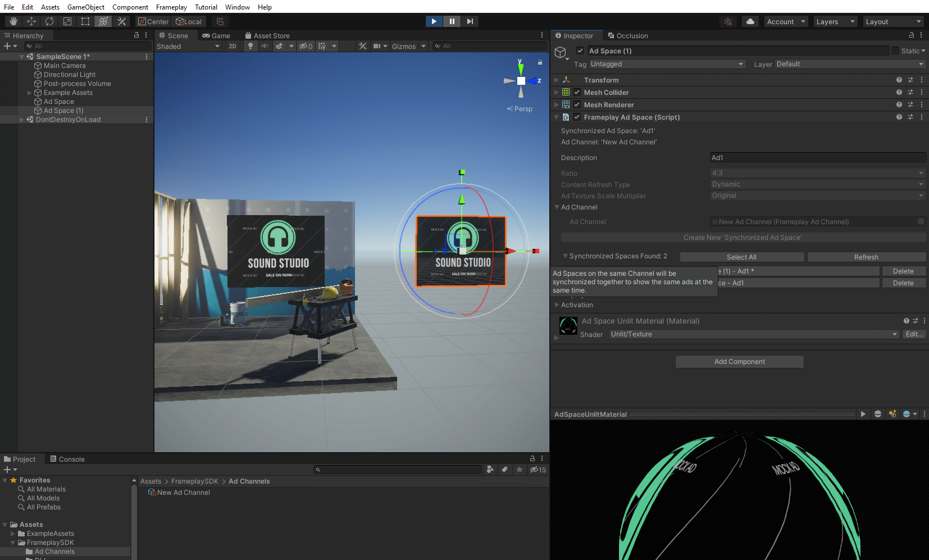
Task: Select the Scale tool
Action: [67, 21]
